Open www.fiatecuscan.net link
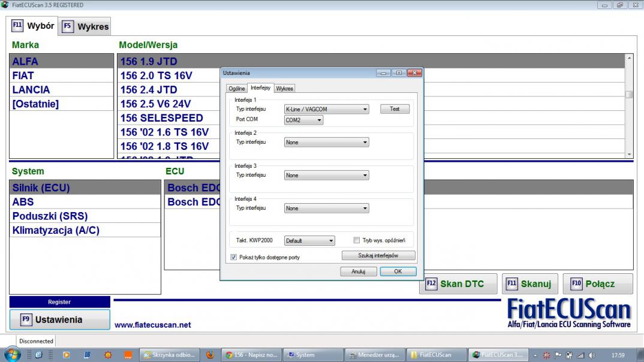Screen dimensions: 644x362 [x=153, y=325]
